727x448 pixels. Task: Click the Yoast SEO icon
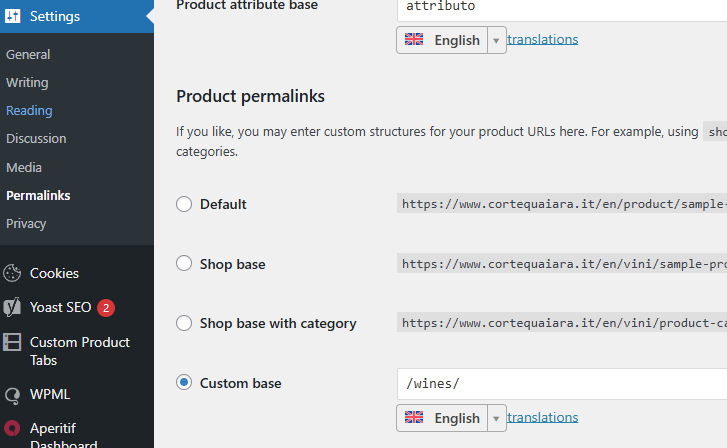[13, 307]
